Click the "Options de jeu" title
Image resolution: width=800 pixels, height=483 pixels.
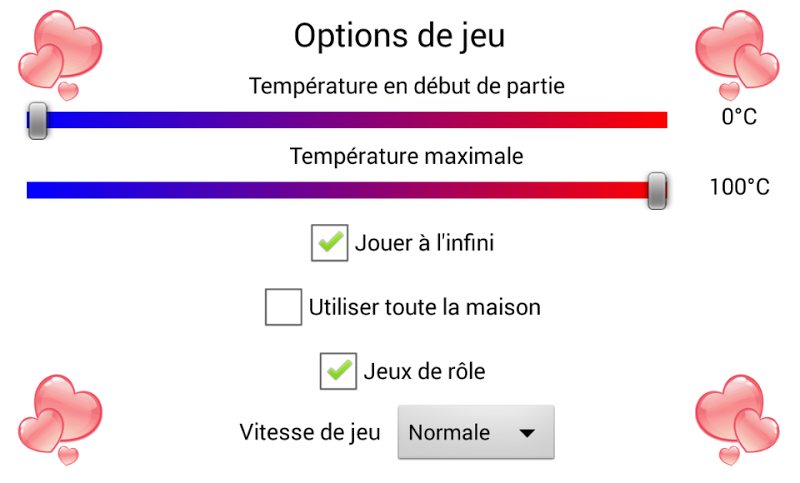click(399, 35)
